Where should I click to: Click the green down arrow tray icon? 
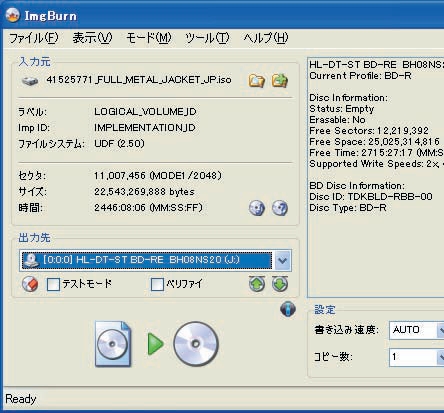pyautogui.click(x=280, y=284)
